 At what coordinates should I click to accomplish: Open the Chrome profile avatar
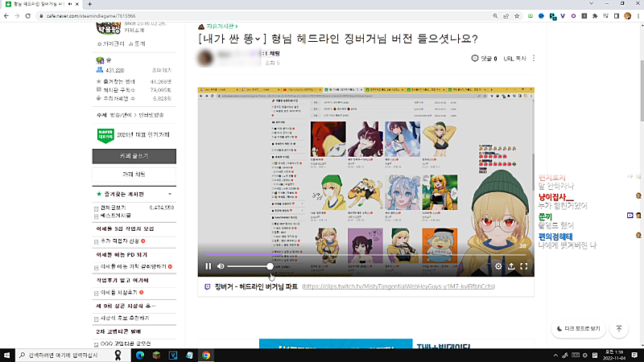point(627,16)
